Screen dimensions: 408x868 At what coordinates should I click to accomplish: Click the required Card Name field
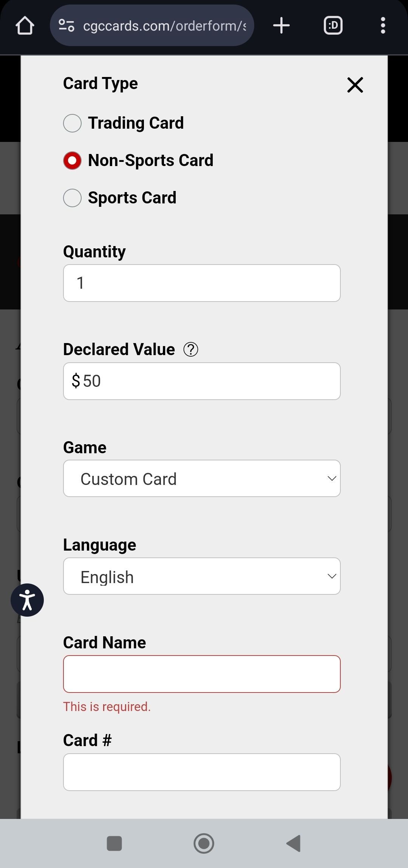[202, 674]
